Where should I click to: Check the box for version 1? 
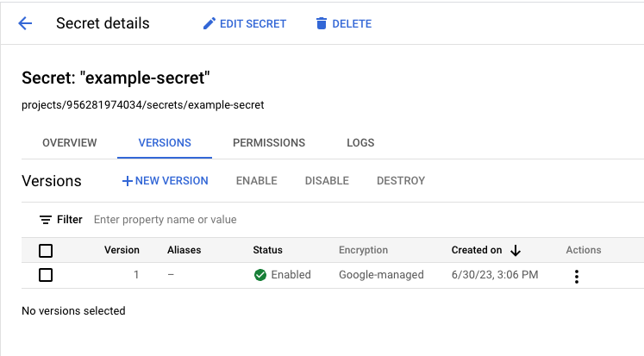(46, 275)
